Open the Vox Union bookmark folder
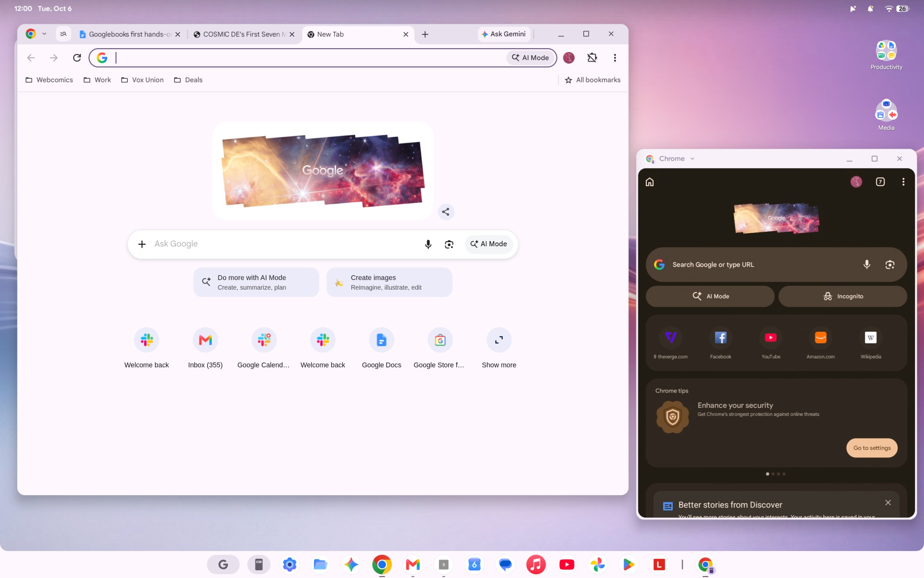The width and height of the screenshot is (924, 578). pyautogui.click(x=142, y=80)
